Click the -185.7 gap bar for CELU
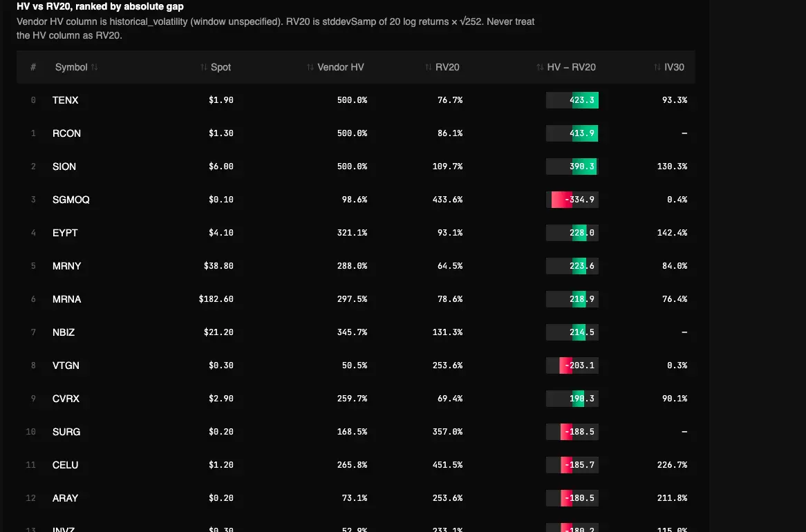This screenshot has width=806, height=532. point(572,465)
